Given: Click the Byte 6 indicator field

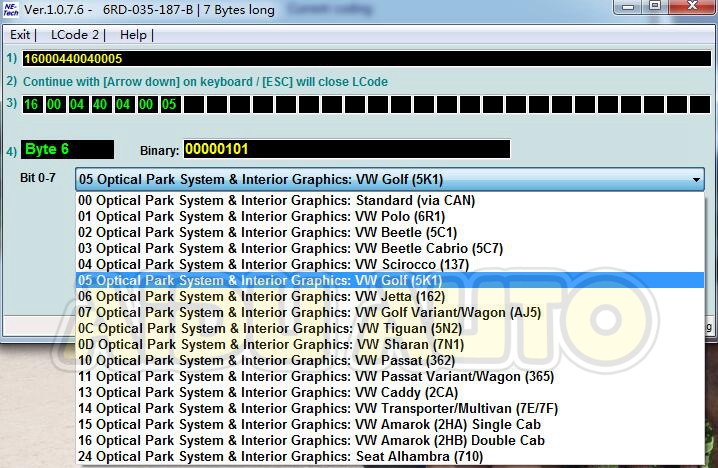Looking at the screenshot, I should pyautogui.click(x=67, y=149).
